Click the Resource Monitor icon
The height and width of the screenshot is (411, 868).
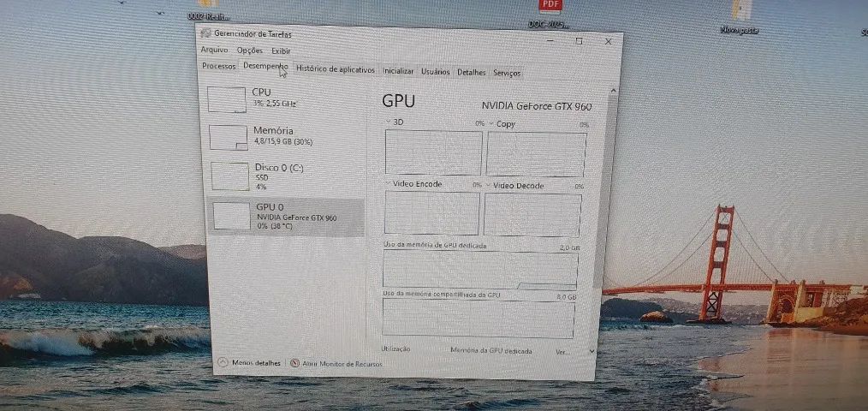click(x=295, y=363)
